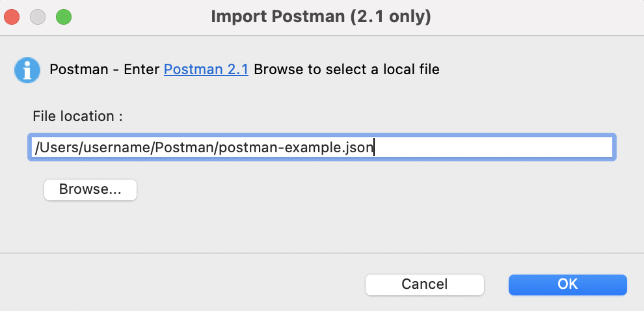The image size is (644, 311).
Task: Click 'postman-example.json' in the path field
Action: click(296, 148)
